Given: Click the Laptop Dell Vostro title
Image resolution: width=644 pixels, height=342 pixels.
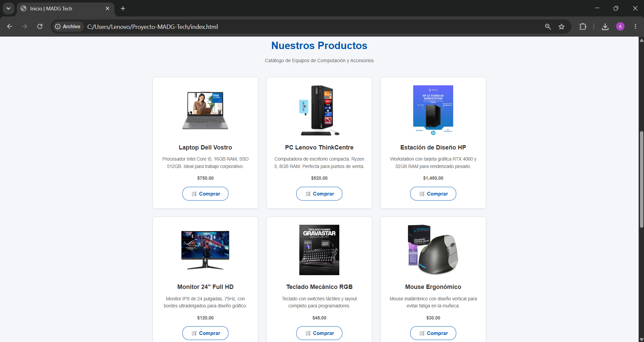Looking at the screenshot, I should pyautogui.click(x=205, y=147).
